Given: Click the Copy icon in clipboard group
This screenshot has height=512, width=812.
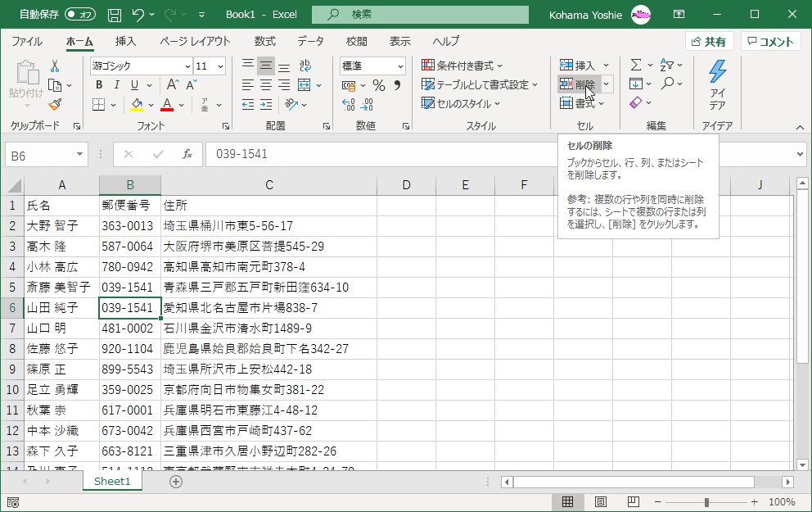Looking at the screenshot, I should point(54,85).
